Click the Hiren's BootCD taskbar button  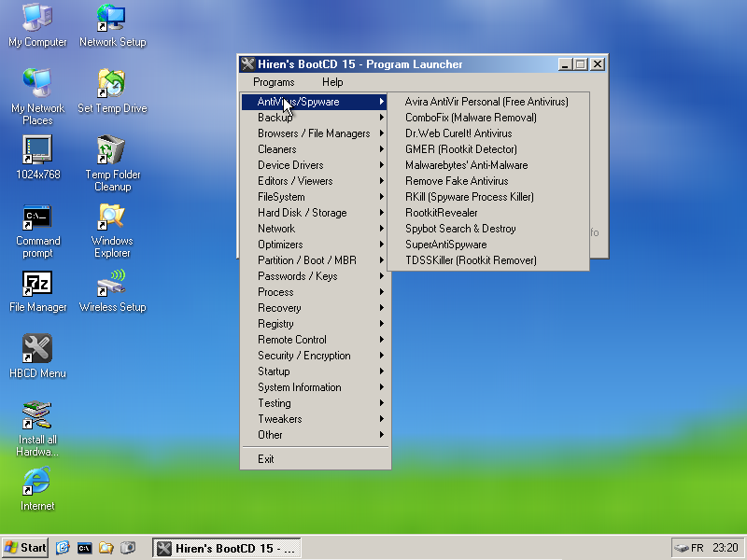[227, 548]
